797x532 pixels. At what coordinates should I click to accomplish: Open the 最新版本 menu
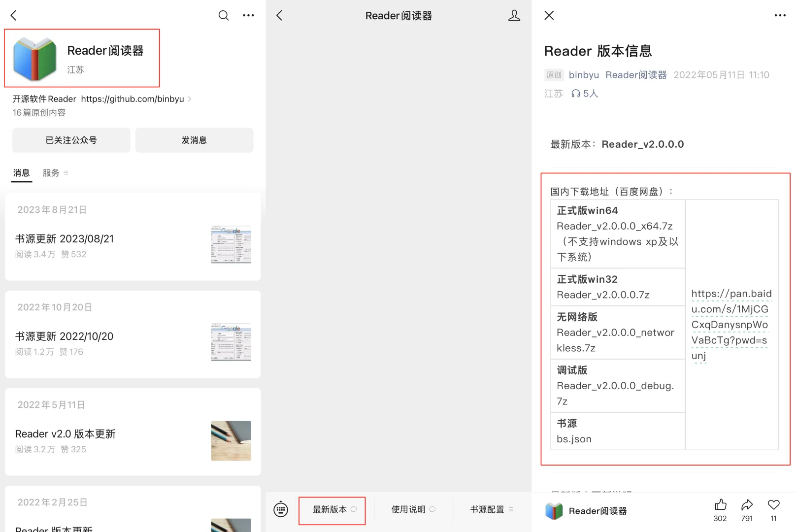coord(334,509)
